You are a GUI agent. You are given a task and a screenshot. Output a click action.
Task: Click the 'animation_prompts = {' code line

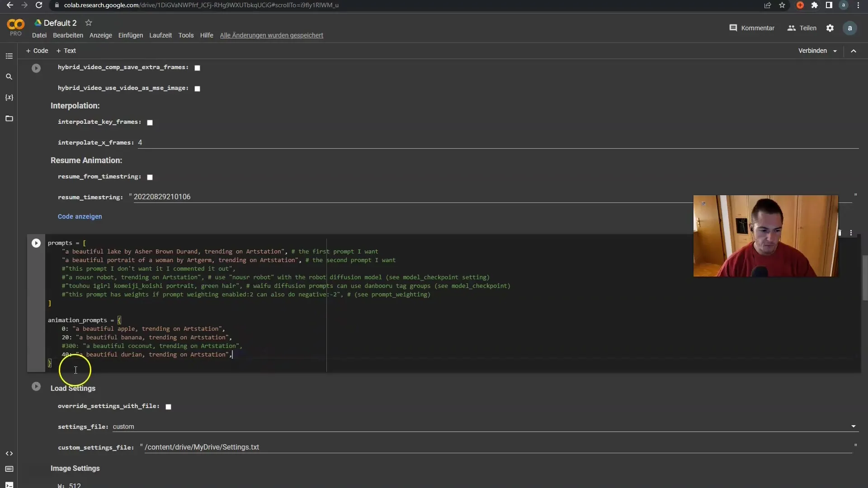point(85,320)
